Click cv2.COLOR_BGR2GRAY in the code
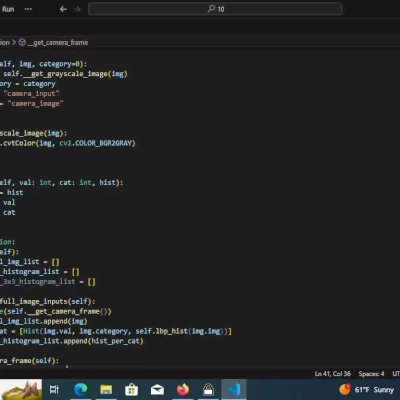400x400 pixels. (x=97, y=143)
